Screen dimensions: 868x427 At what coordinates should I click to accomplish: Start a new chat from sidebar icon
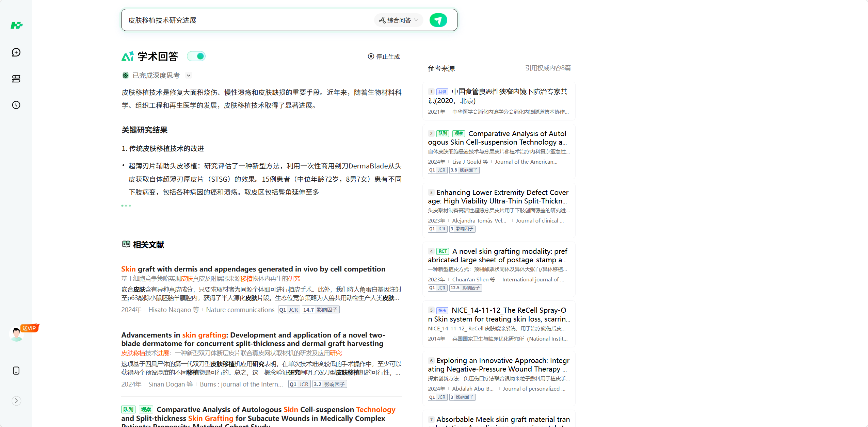(16, 52)
